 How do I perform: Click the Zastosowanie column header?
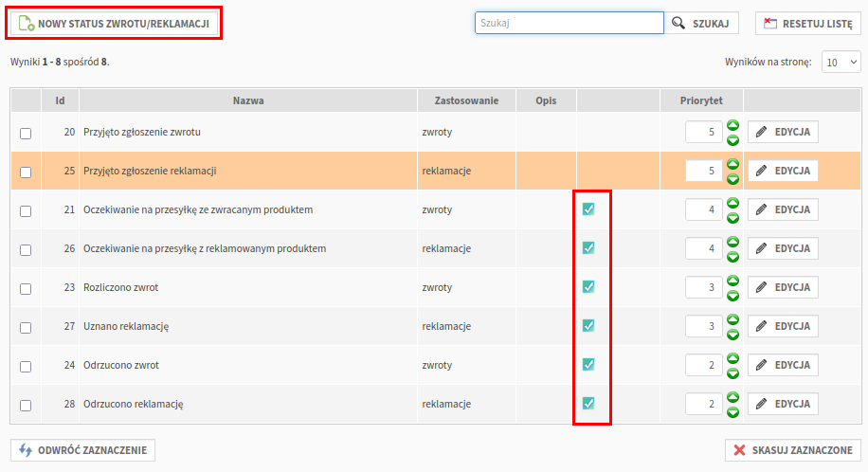pos(466,100)
